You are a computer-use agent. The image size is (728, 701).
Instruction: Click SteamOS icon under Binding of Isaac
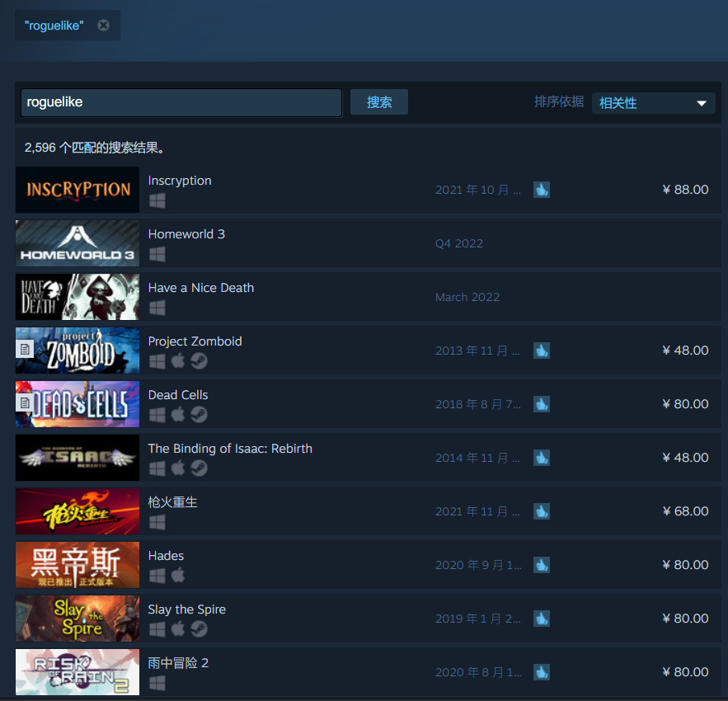pos(199,468)
